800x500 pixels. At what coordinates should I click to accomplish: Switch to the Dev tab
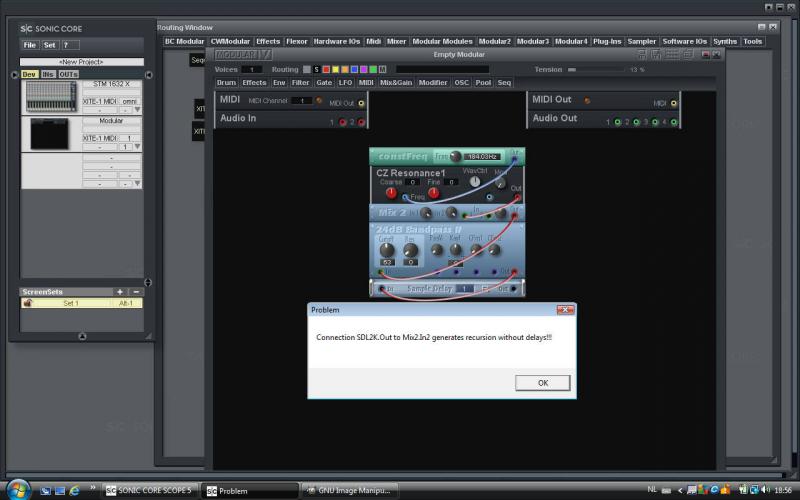(x=29, y=74)
